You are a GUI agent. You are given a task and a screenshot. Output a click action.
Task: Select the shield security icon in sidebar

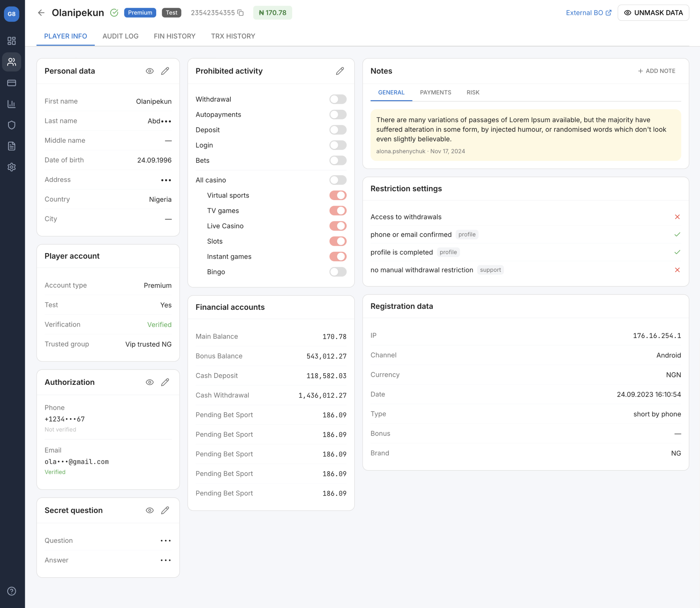click(12, 125)
